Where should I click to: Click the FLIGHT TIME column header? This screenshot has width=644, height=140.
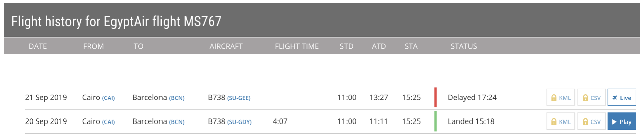point(296,46)
